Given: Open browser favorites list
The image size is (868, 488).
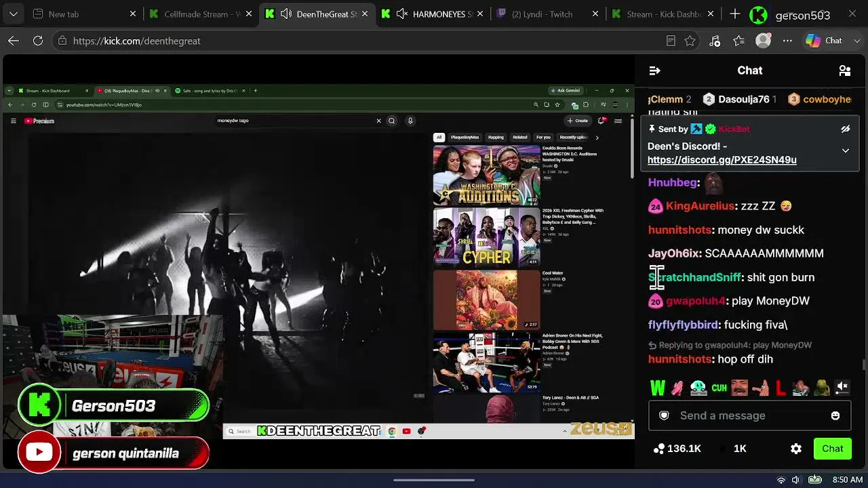Looking at the screenshot, I should [x=739, y=41].
